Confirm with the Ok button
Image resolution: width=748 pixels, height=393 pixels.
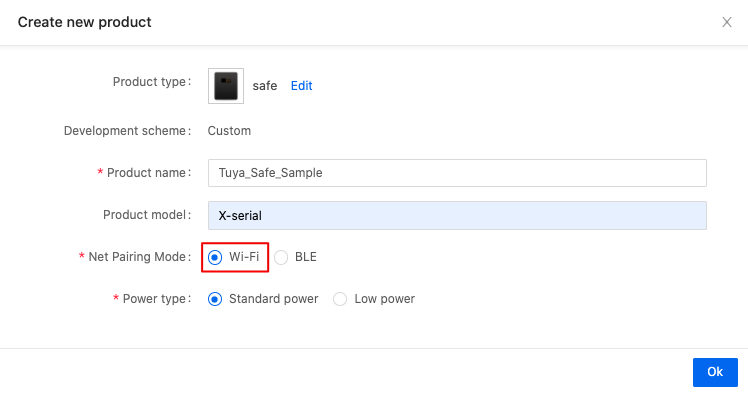click(x=715, y=372)
